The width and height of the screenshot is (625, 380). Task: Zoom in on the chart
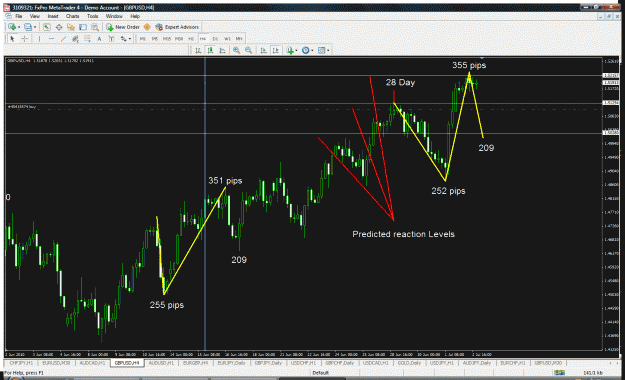236,50
